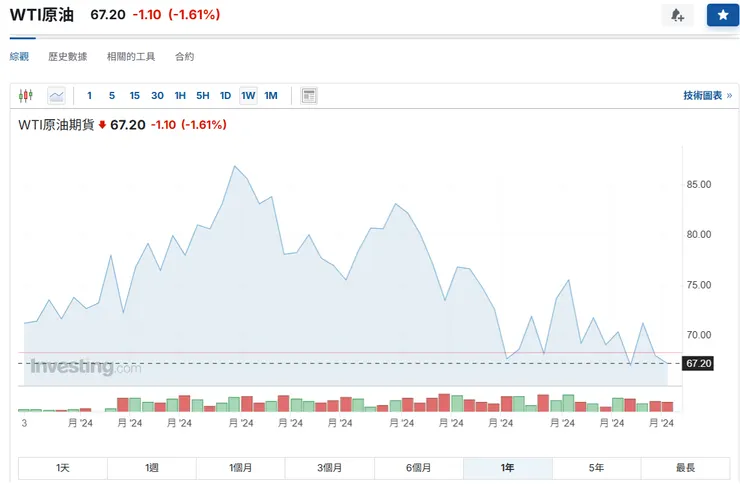This screenshot has height=484, width=740.
Task: Open the 歷史數據 tab
Action: click(x=68, y=57)
